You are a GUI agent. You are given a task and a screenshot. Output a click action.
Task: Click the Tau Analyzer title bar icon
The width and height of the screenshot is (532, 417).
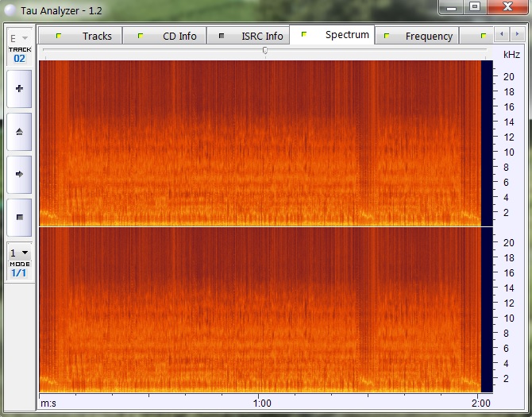[10, 10]
